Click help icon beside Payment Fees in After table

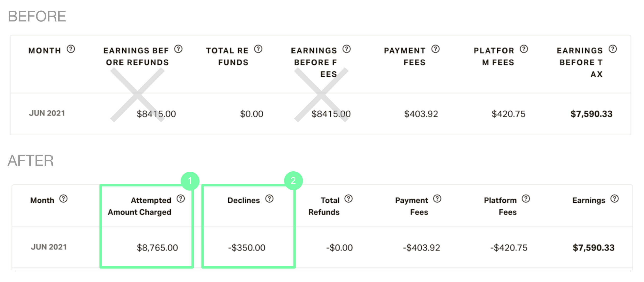click(437, 198)
